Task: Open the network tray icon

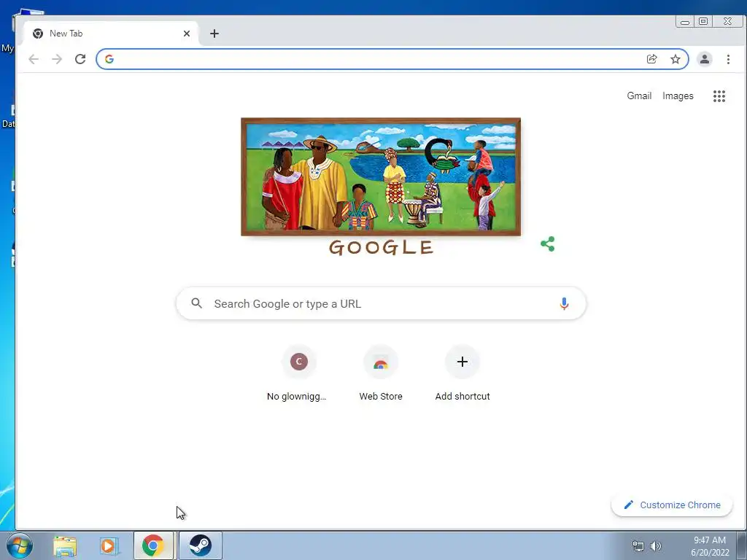Action: (x=638, y=546)
